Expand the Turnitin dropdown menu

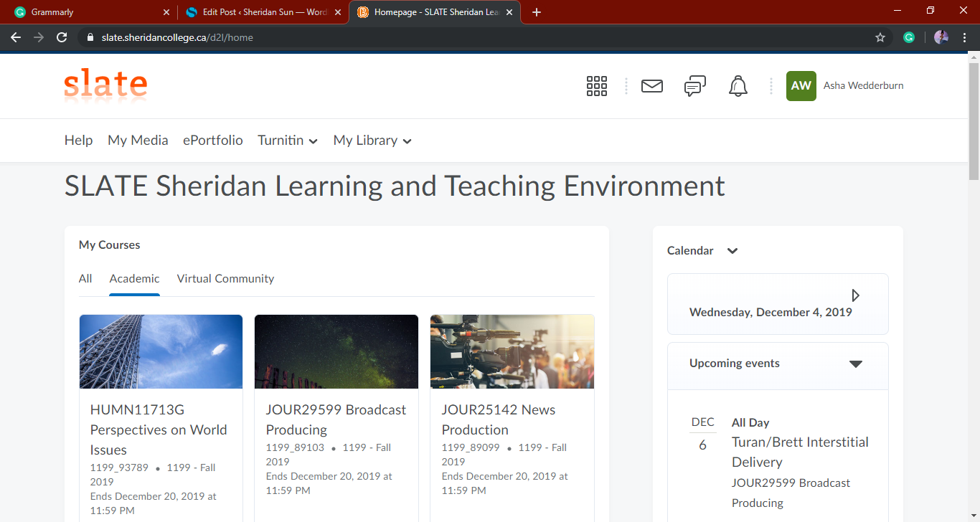288,141
